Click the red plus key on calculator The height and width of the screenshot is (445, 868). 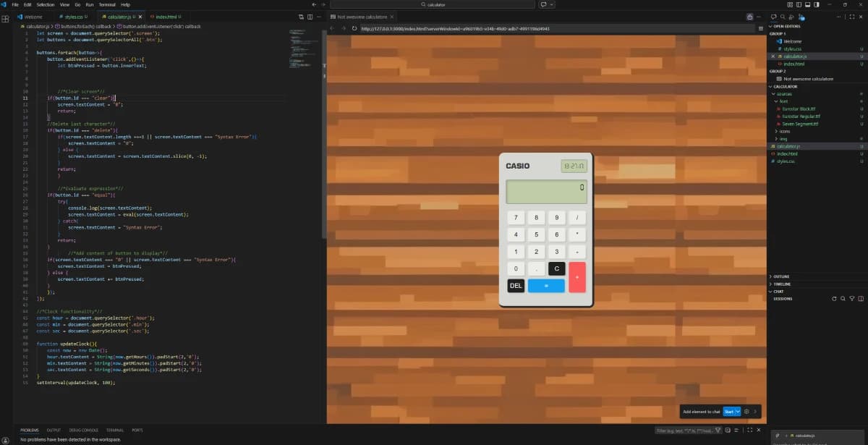577,277
